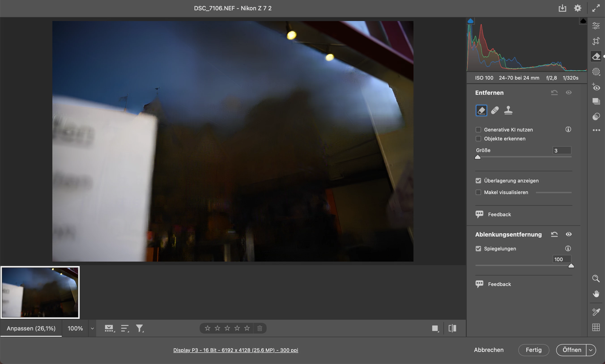
Task: Choose the Clone stamp remove mode
Action: click(x=508, y=110)
